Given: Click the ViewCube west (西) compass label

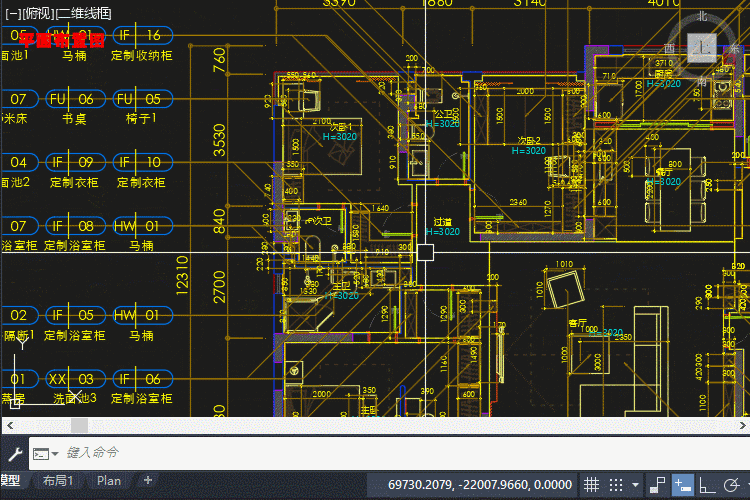Looking at the screenshot, I should point(669,48).
